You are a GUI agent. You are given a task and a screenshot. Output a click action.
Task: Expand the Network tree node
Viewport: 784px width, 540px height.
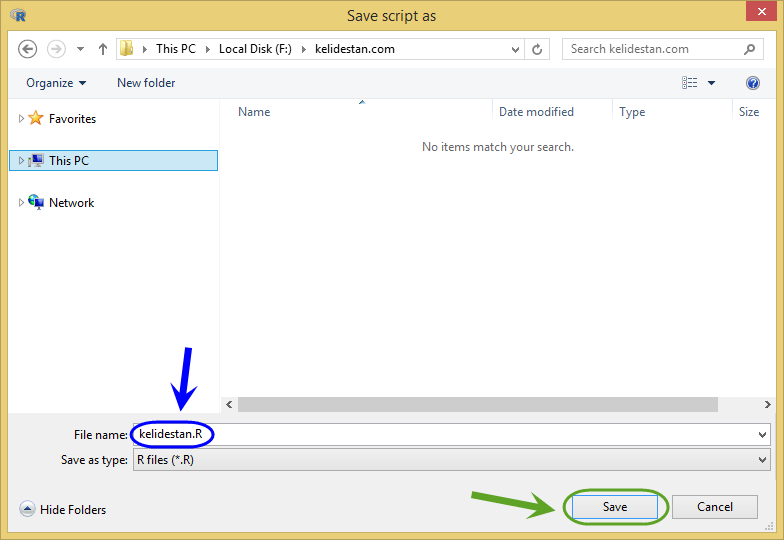point(21,202)
